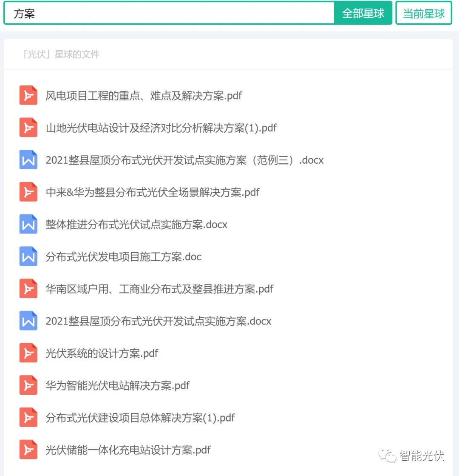Click PDF icon for 分布式光伏建设项目总体解决方案(1)
Image resolution: width=459 pixels, height=476 pixels.
(28, 417)
